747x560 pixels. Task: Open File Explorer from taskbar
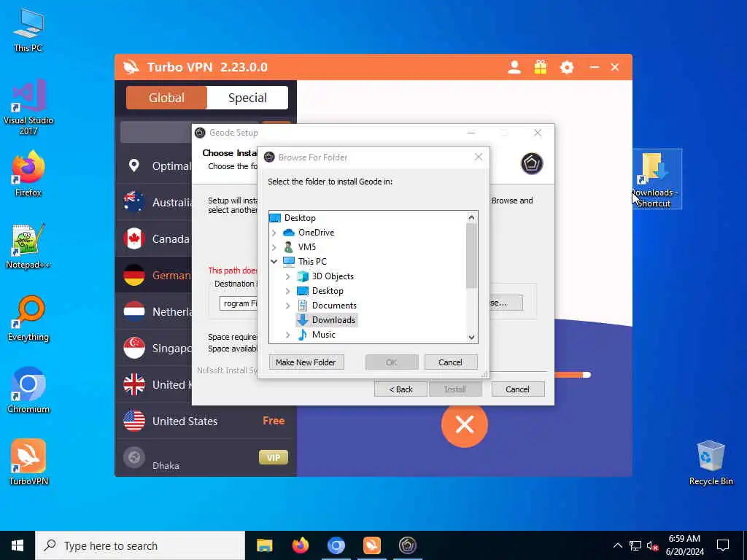pos(264,545)
